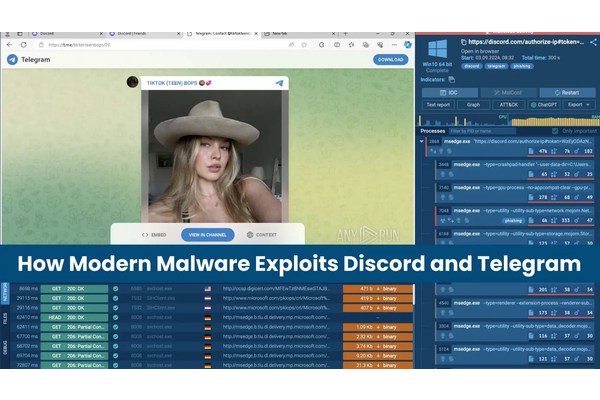Open the browser split screen icon
Image resolution: width=600 pixels, height=400 pixels.
[x=337, y=45]
